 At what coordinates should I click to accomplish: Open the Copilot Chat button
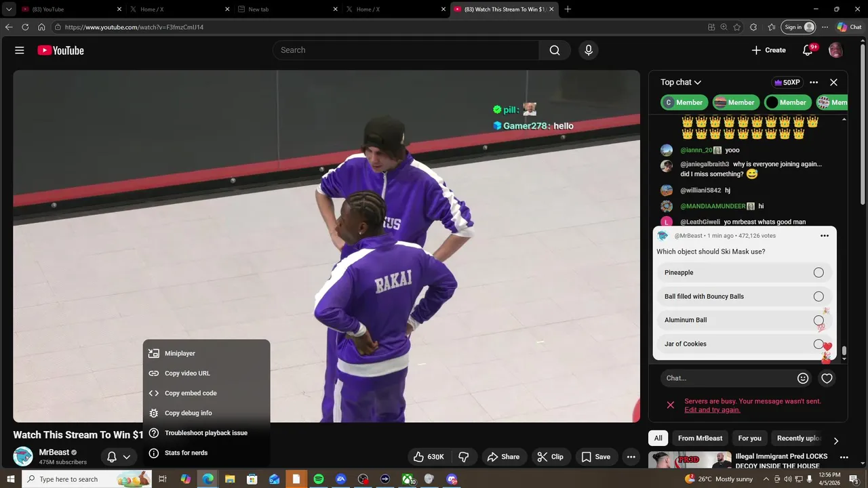(850, 27)
